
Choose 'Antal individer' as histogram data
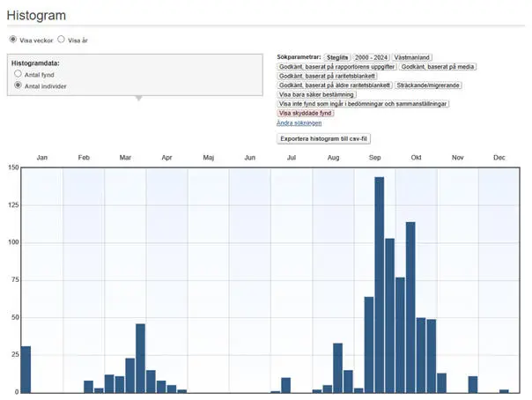[18, 85]
